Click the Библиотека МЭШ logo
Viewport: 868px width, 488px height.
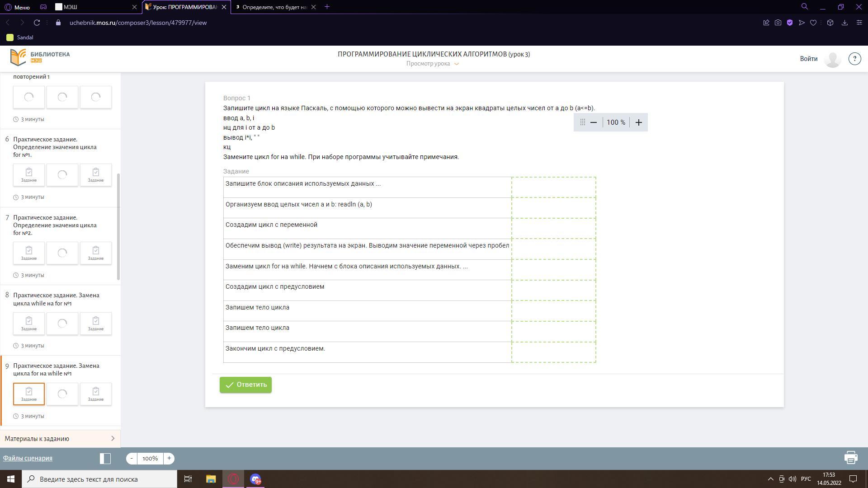40,57
